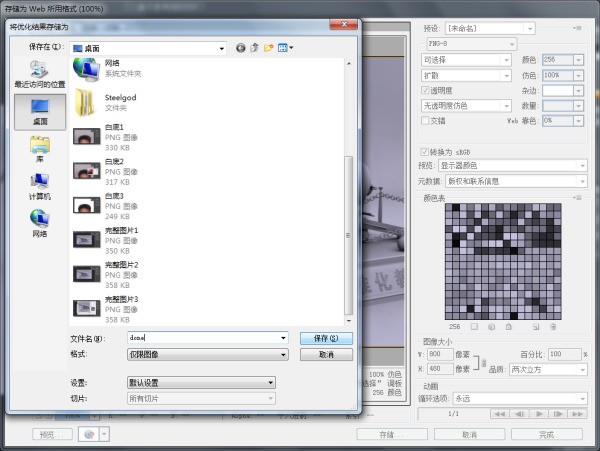Click the Create New Folder icon
Viewport: 600px width, 451px height.
point(269,47)
